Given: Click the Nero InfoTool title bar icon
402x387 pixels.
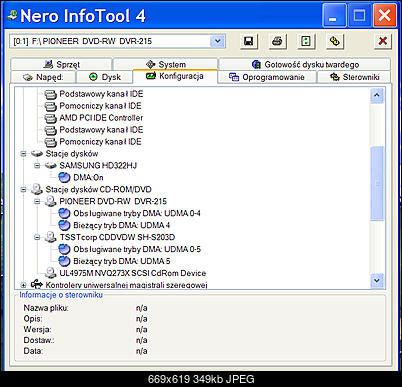Looking at the screenshot, I should click(12, 15).
